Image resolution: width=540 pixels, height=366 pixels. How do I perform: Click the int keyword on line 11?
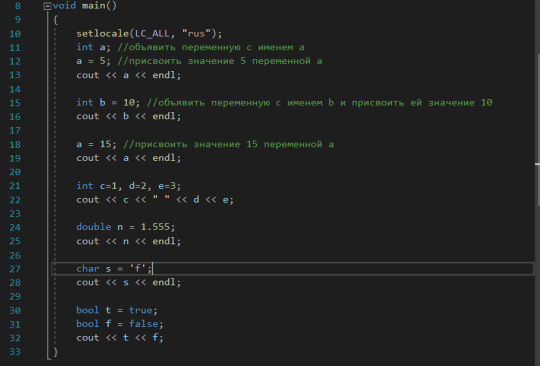coord(85,47)
